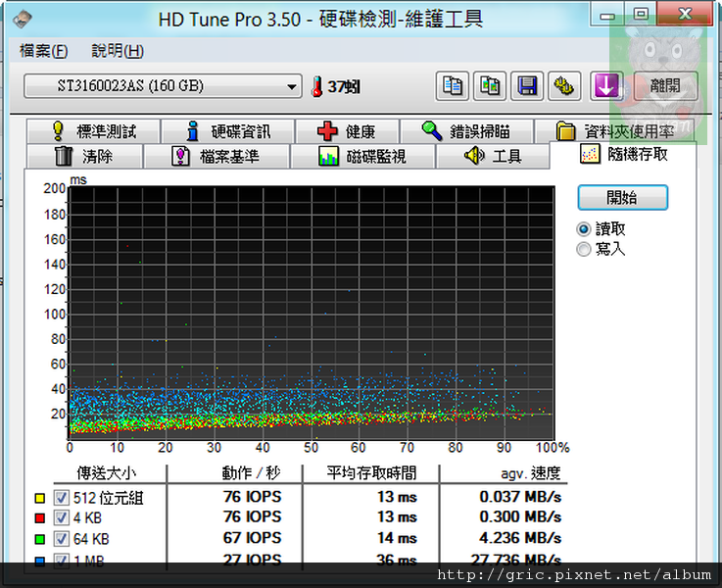This screenshot has height=588, width=722.
Task: Switch to the 健康 tab
Action: (x=347, y=131)
